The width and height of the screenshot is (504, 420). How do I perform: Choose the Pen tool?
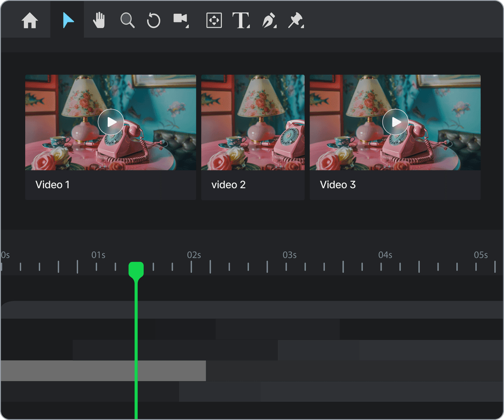point(269,20)
